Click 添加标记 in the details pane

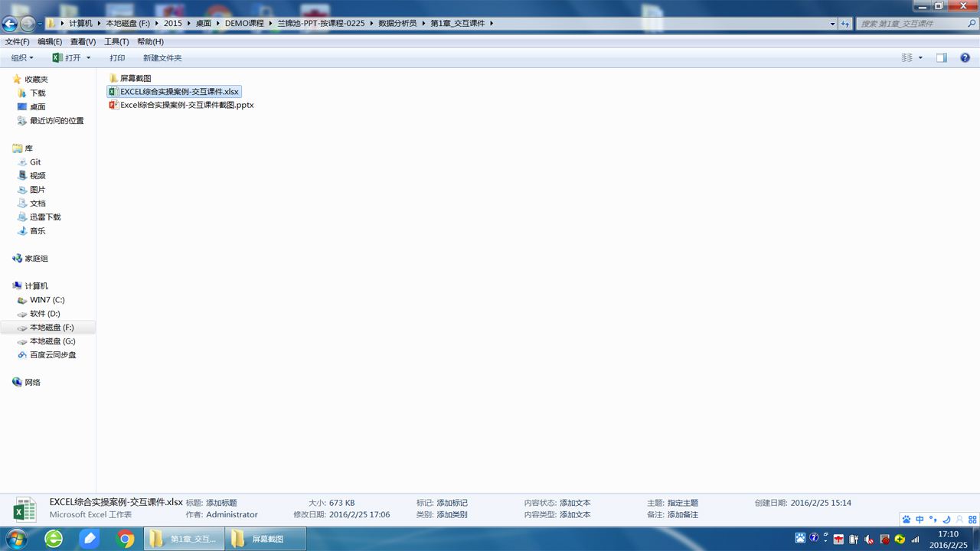tap(452, 504)
